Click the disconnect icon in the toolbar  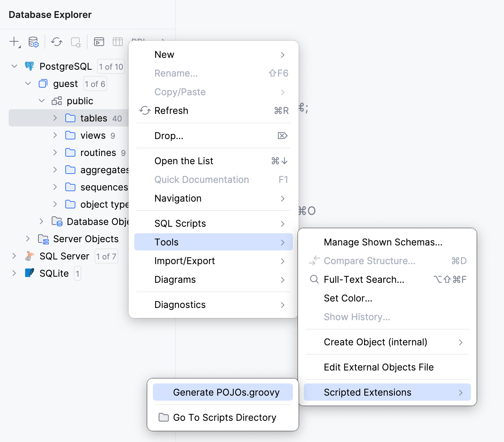(x=76, y=42)
